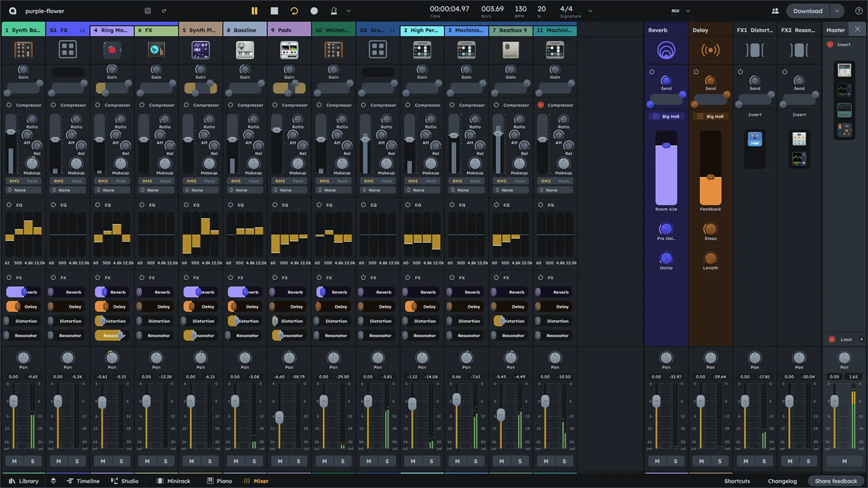The height and width of the screenshot is (488, 868).
Task: Open the None sidechain dropdown on Synth Ba...
Action: (23, 190)
